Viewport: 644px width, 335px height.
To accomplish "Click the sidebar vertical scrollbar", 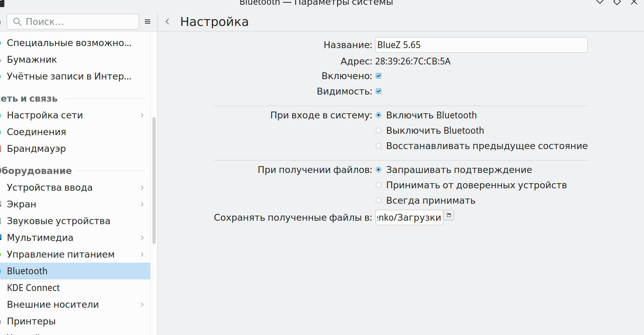I will pyautogui.click(x=154, y=180).
